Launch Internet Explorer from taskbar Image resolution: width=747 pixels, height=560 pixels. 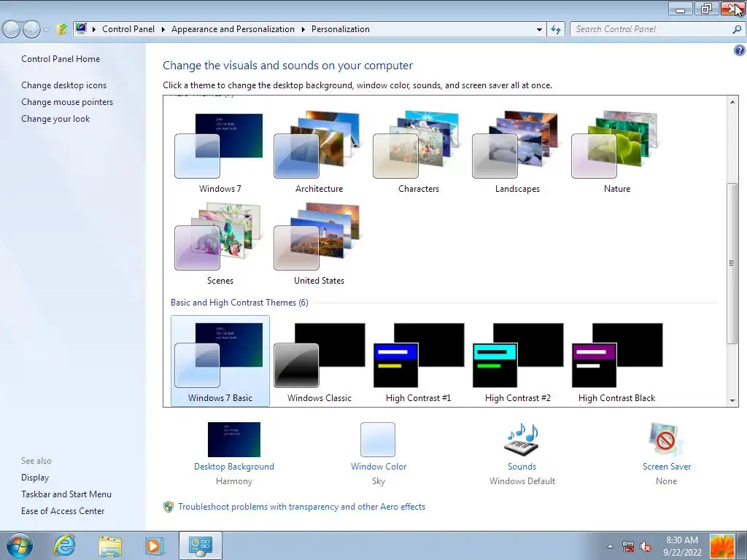click(64, 545)
